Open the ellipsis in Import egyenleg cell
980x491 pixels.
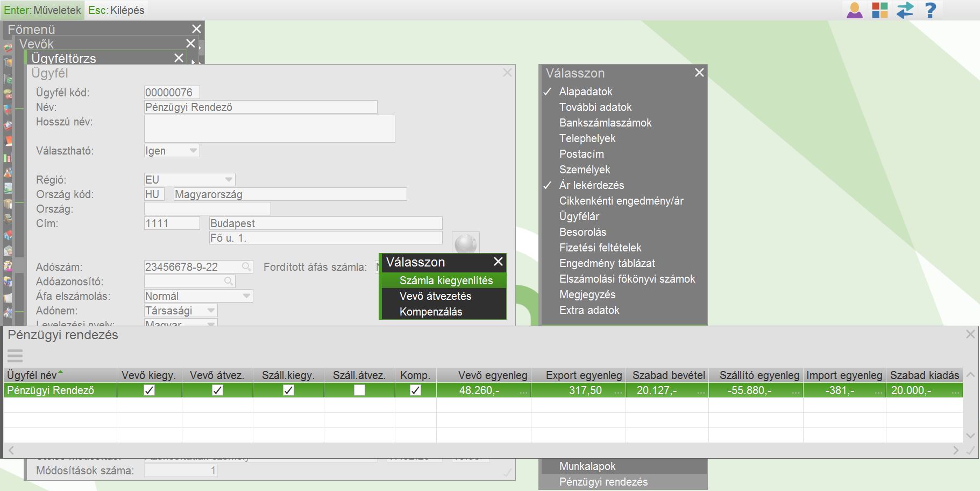coord(878,392)
